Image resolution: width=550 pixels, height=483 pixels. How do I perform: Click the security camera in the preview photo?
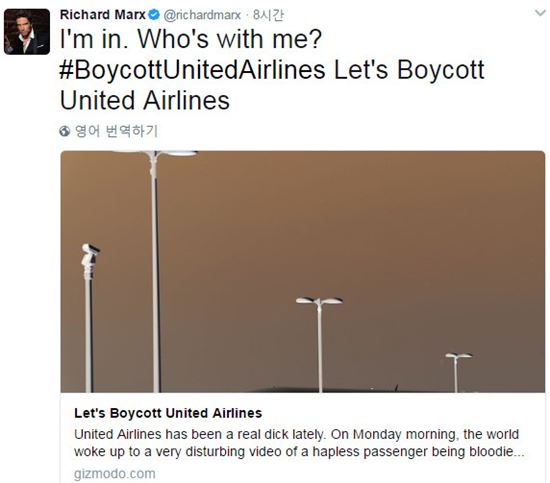[x=89, y=254]
